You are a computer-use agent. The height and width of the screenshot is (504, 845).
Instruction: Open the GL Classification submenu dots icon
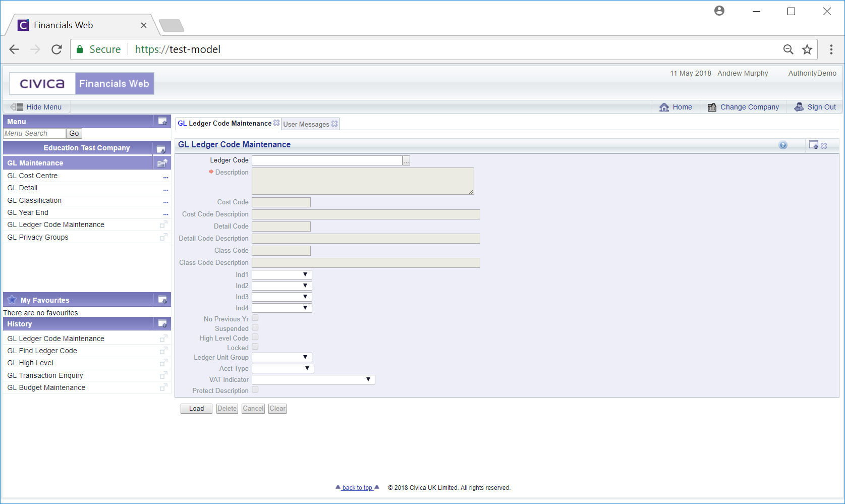tap(165, 202)
